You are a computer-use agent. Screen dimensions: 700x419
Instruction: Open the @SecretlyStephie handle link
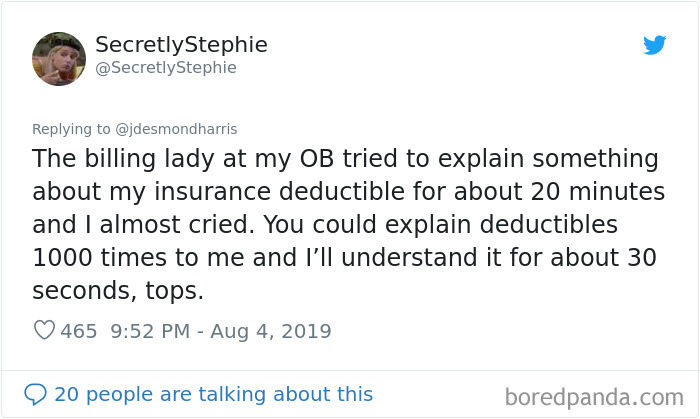(x=165, y=68)
